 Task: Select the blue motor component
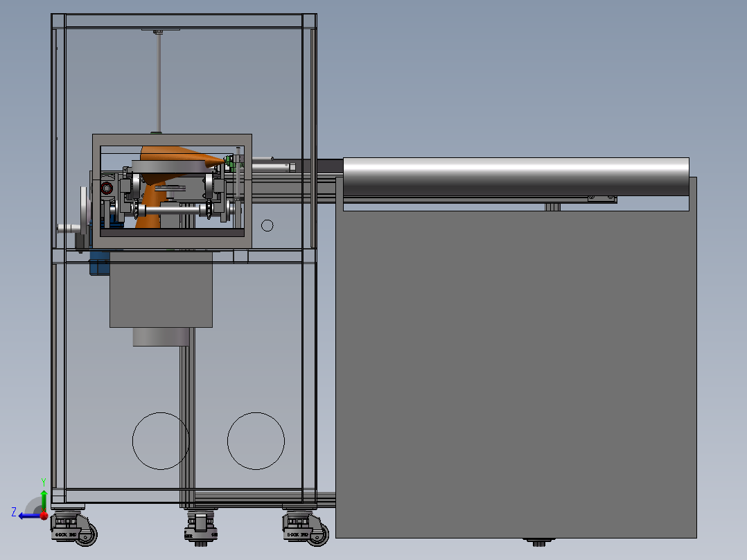(x=99, y=262)
